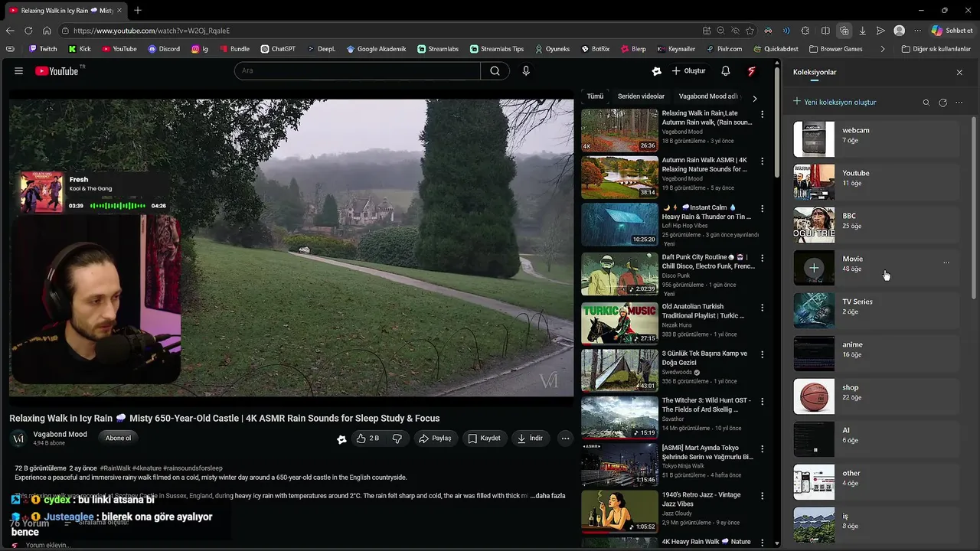980x551 pixels.
Task: Add current page to Movie collection
Action: point(814,268)
